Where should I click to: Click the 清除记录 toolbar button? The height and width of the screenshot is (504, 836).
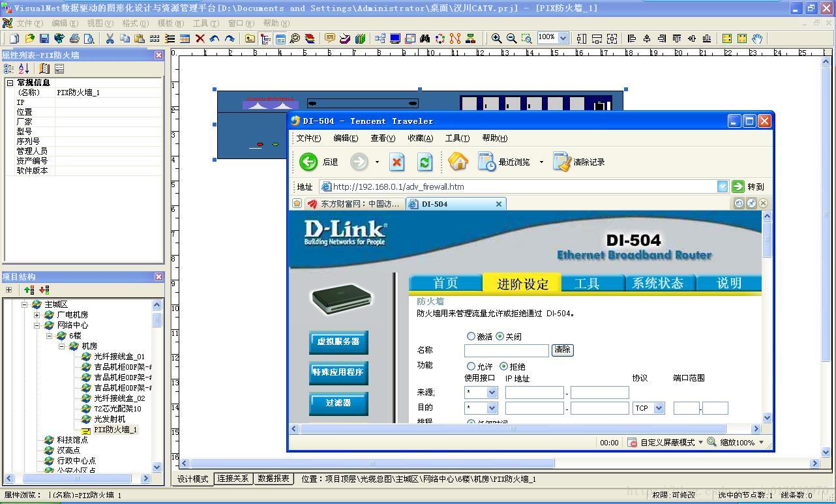(x=579, y=162)
